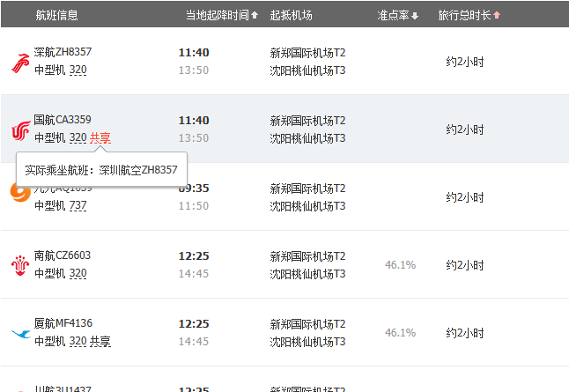This screenshot has height=392, width=569.
Task: Click aircraft type 320 for CZ6603
Action: 78,273
